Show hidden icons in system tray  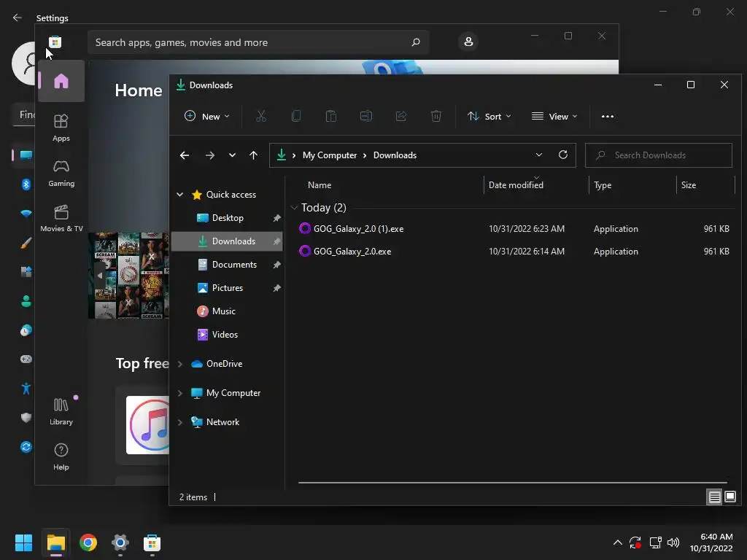click(617, 542)
